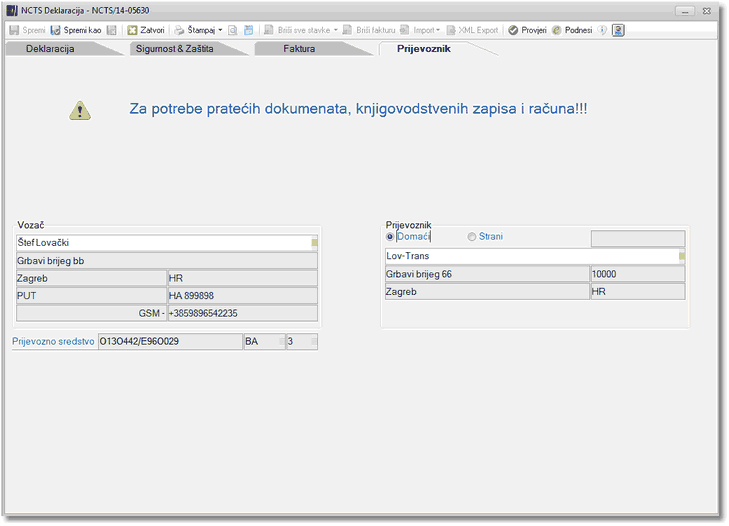Click the 'Za potrebe pratećih dokumenata' notice text

coord(358,109)
